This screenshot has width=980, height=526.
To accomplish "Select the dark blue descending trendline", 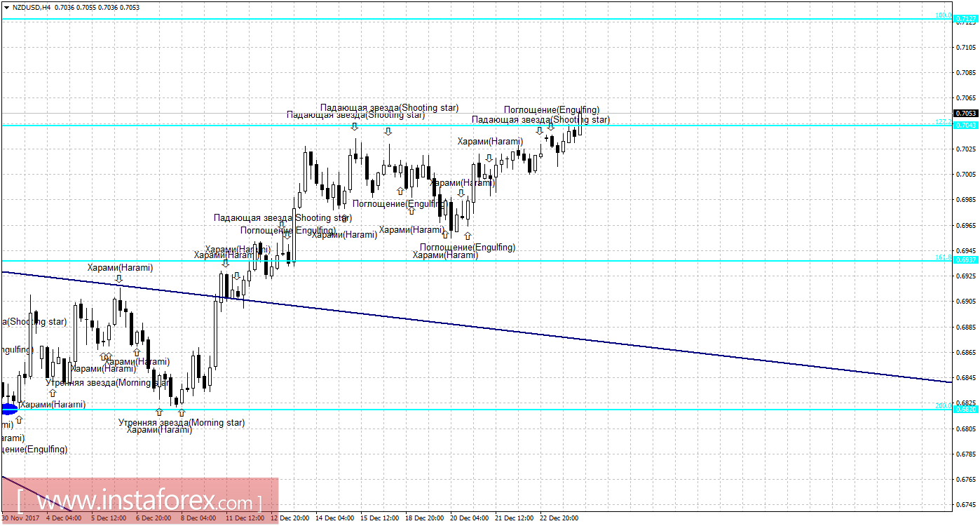I will (477, 327).
